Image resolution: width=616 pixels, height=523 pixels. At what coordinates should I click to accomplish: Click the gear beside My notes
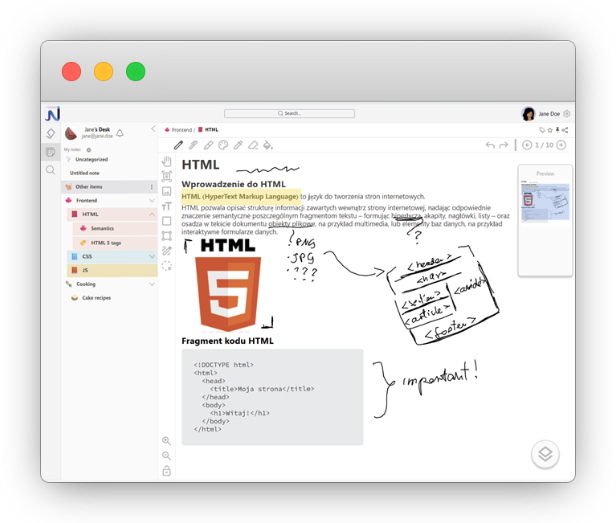pos(89,150)
